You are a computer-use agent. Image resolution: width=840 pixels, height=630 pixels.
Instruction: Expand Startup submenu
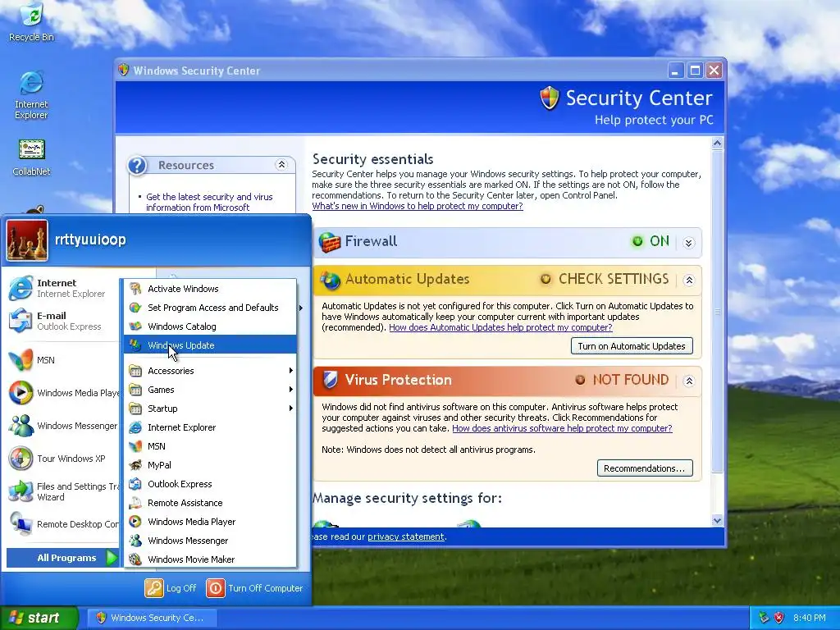(210, 409)
